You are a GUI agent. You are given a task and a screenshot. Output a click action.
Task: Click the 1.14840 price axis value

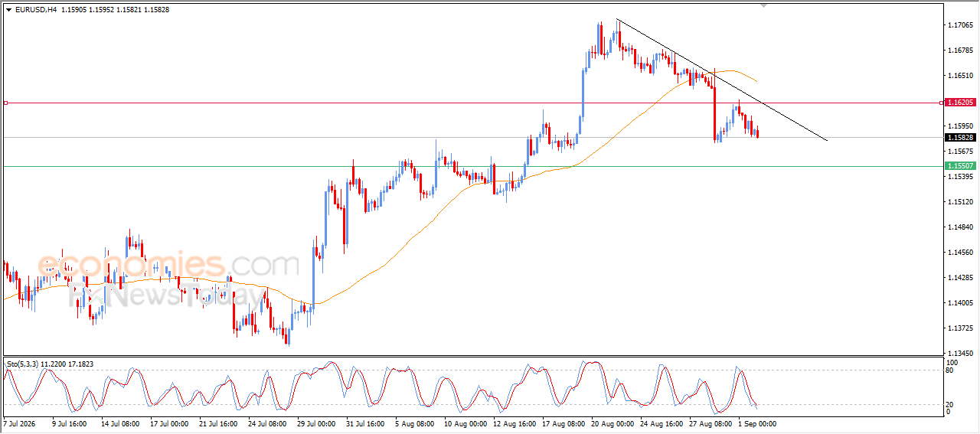(x=960, y=227)
